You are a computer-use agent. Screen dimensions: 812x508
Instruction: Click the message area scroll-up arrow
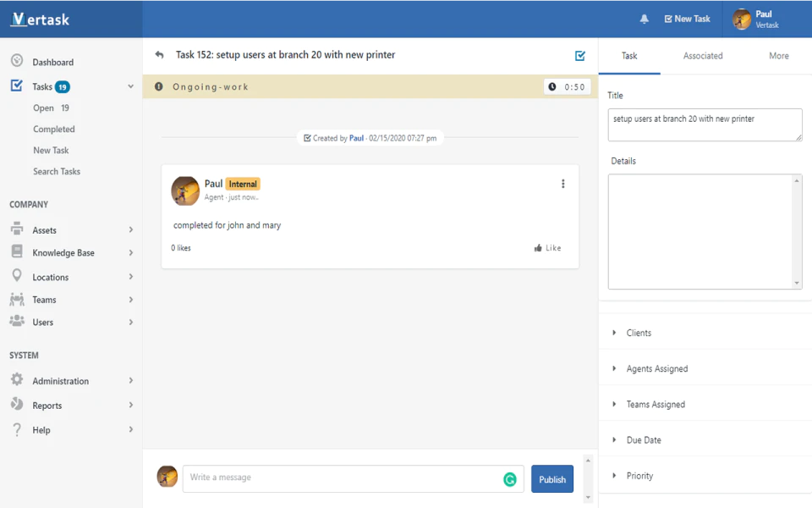pyautogui.click(x=588, y=461)
